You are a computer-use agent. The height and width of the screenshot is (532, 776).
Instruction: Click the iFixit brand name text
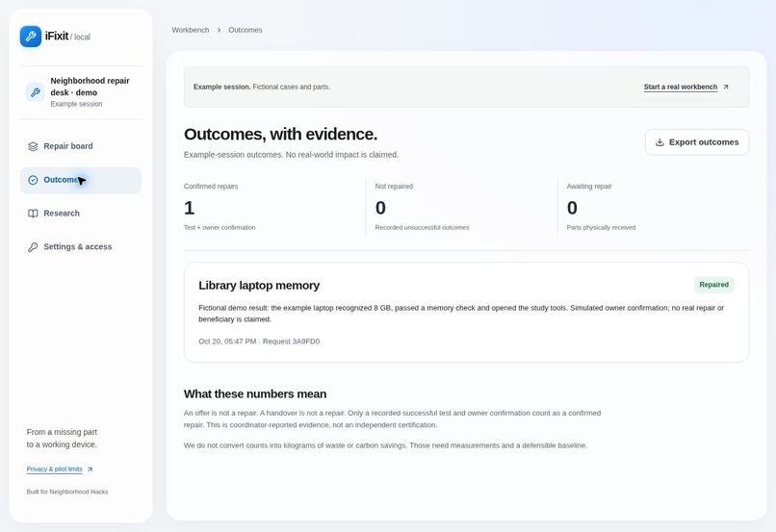coord(57,37)
